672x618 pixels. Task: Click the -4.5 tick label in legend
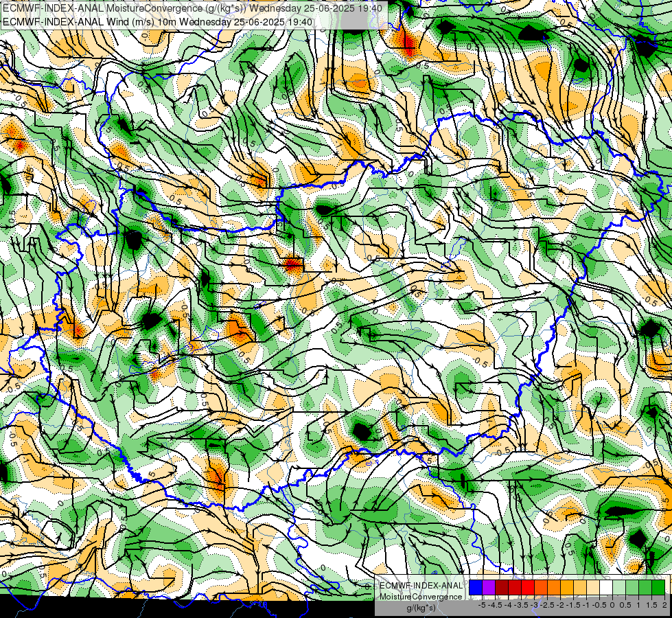point(496,605)
